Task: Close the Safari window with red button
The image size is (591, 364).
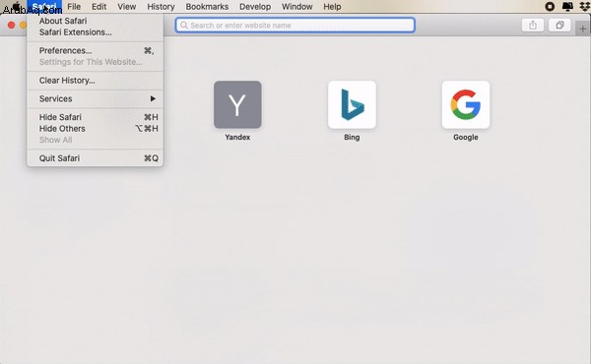Action: click(x=11, y=26)
